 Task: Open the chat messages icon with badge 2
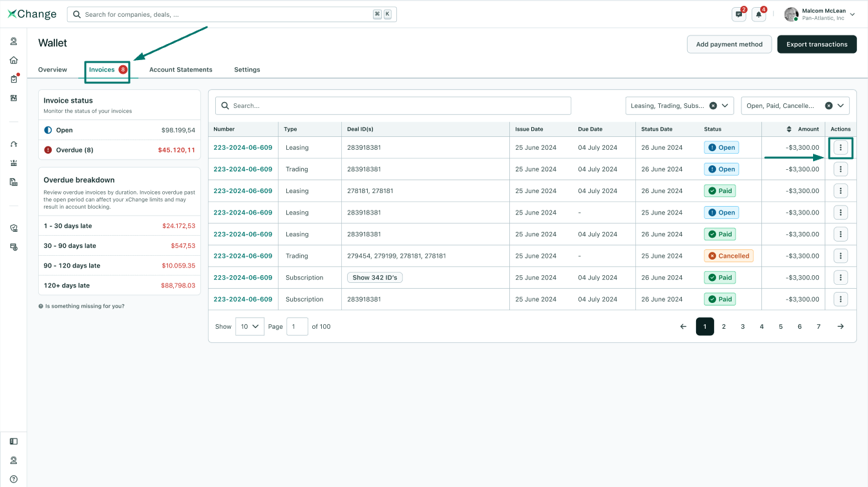(739, 14)
